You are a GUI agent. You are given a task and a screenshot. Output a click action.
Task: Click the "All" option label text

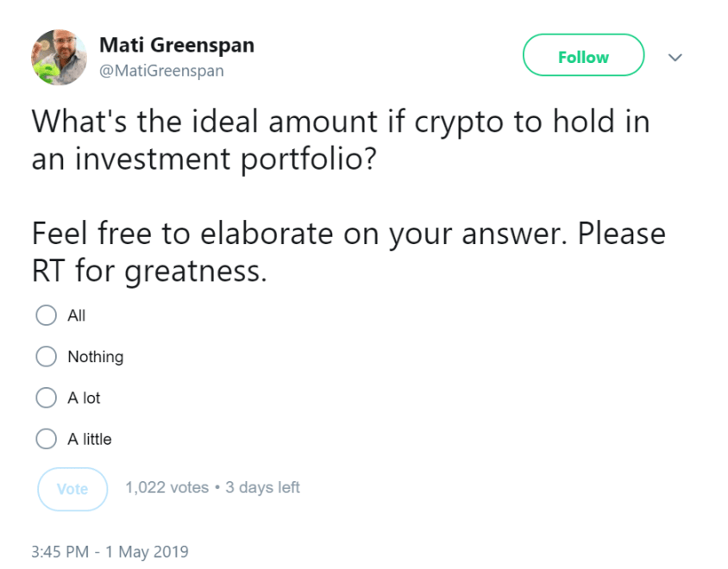(x=77, y=316)
